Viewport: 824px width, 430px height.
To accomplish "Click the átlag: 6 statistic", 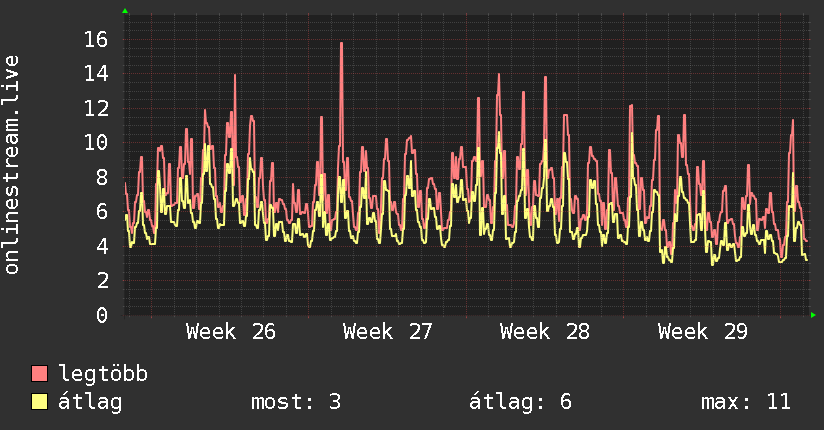I will 520,402.
